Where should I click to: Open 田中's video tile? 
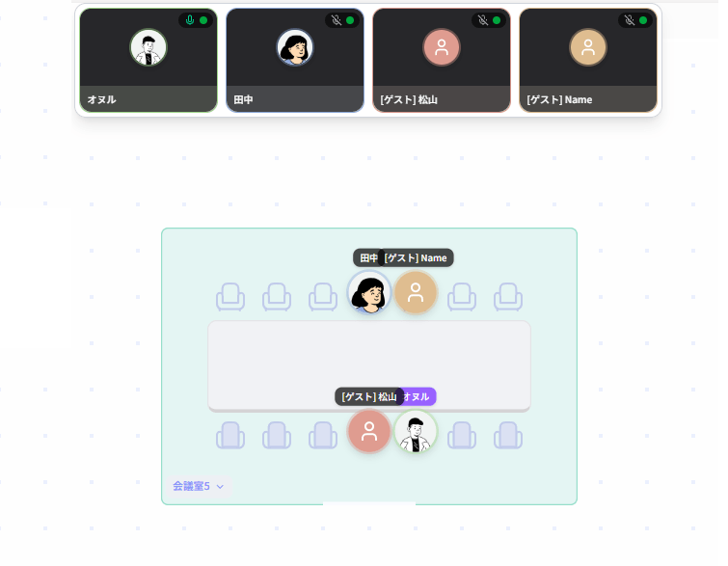pyautogui.click(x=295, y=61)
